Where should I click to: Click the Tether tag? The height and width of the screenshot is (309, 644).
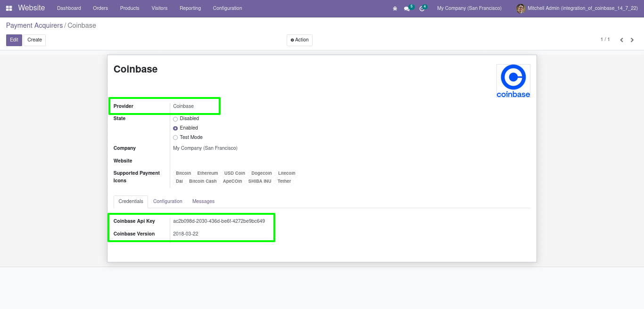click(x=284, y=181)
